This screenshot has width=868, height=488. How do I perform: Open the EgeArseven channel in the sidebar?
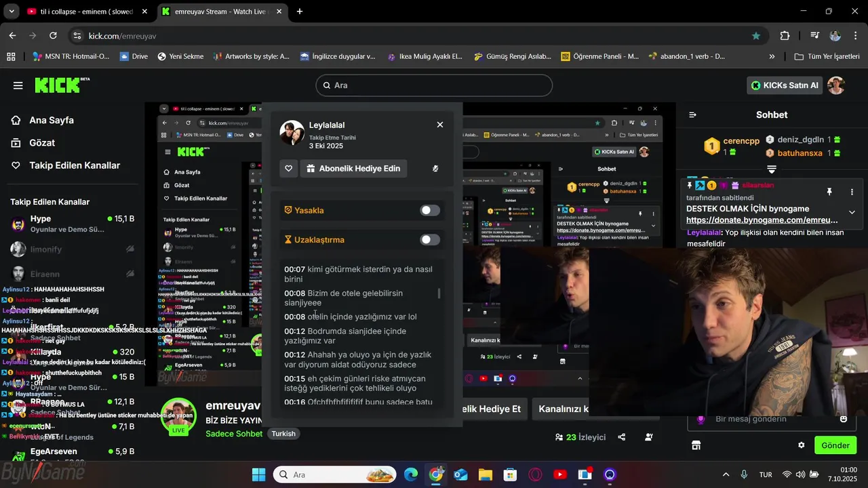point(71,453)
